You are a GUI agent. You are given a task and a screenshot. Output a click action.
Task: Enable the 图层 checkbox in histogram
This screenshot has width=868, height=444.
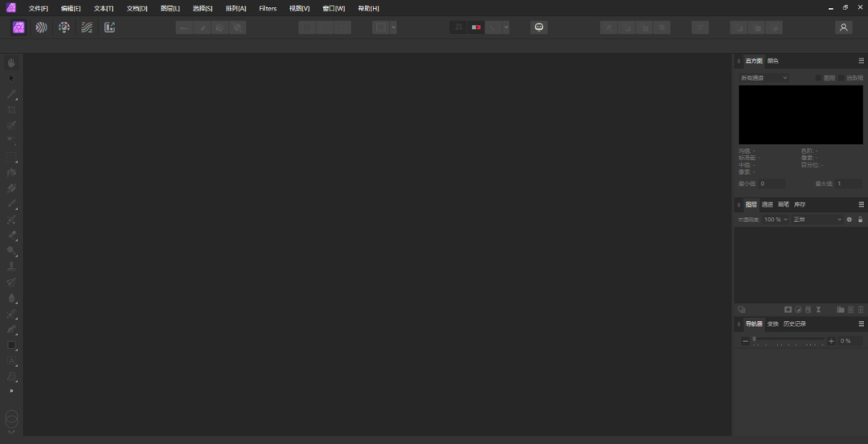coord(818,78)
